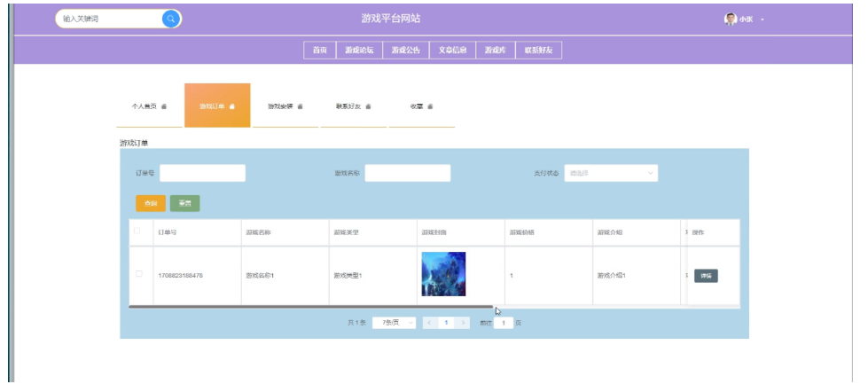The image size is (868, 392).
Task: Open the 联系好友 item in purple navigation bar
Action: point(539,51)
